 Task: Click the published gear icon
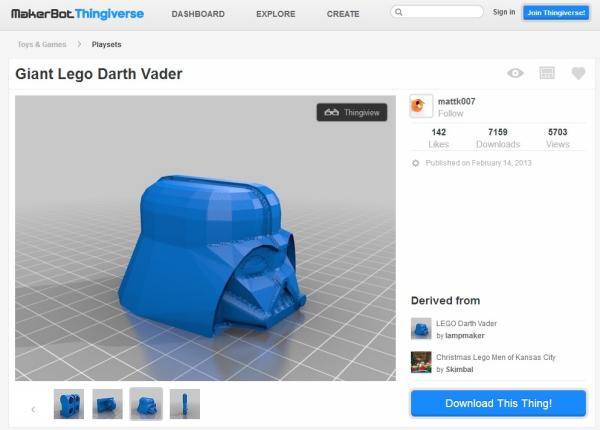click(416, 163)
